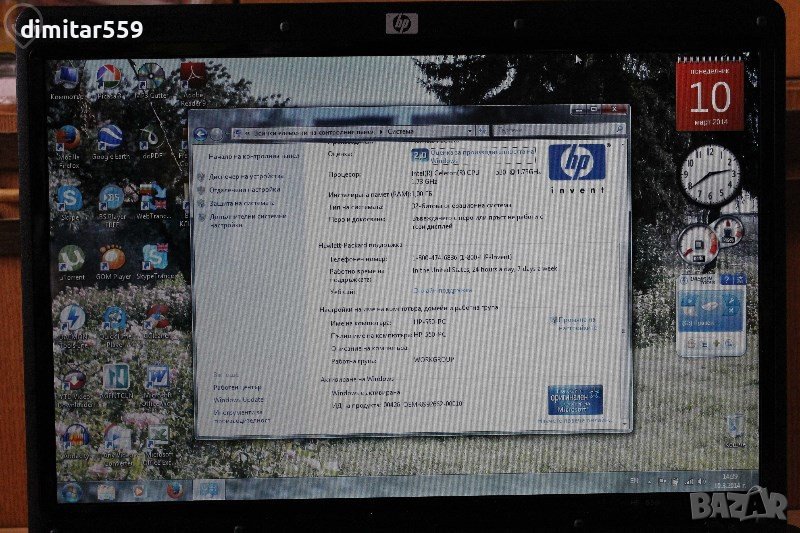Open Windows Update link in left pane
The image size is (800, 533).
pyautogui.click(x=239, y=399)
